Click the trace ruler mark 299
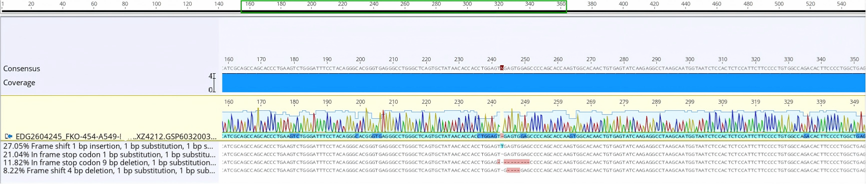 click(689, 102)
